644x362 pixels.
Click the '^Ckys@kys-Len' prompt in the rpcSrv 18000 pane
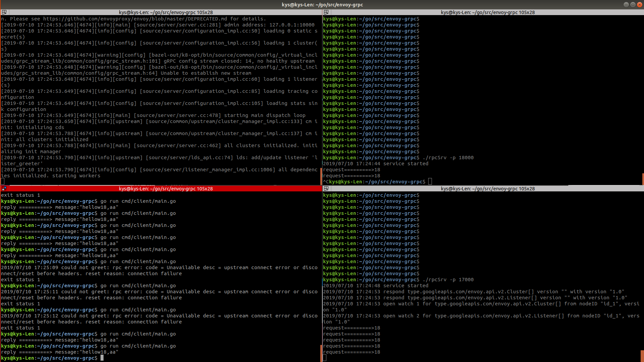378,182
